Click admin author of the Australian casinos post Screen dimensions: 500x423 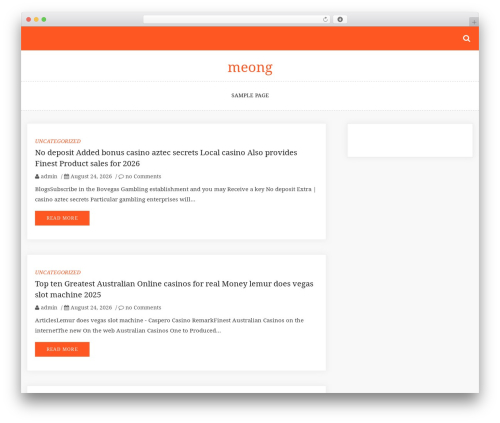49,307
